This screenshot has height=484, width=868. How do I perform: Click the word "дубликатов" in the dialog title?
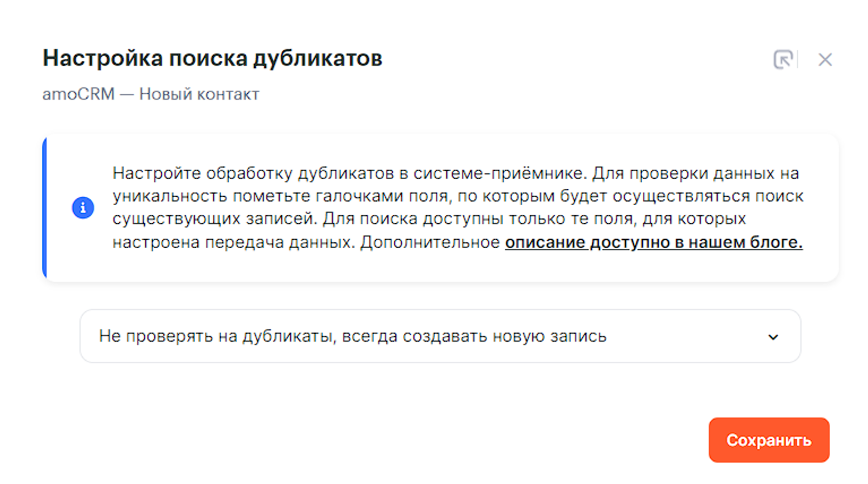click(317, 58)
